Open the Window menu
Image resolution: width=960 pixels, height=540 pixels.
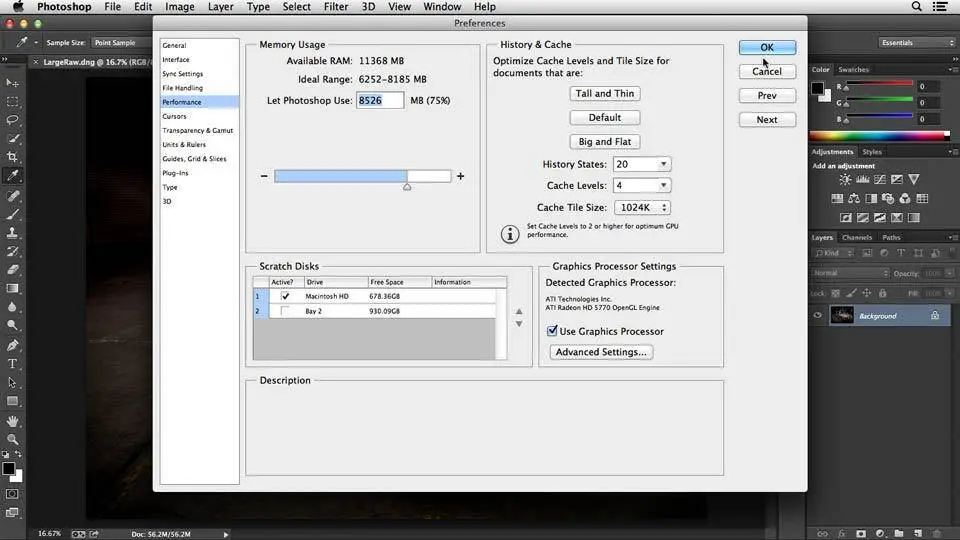[442, 7]
